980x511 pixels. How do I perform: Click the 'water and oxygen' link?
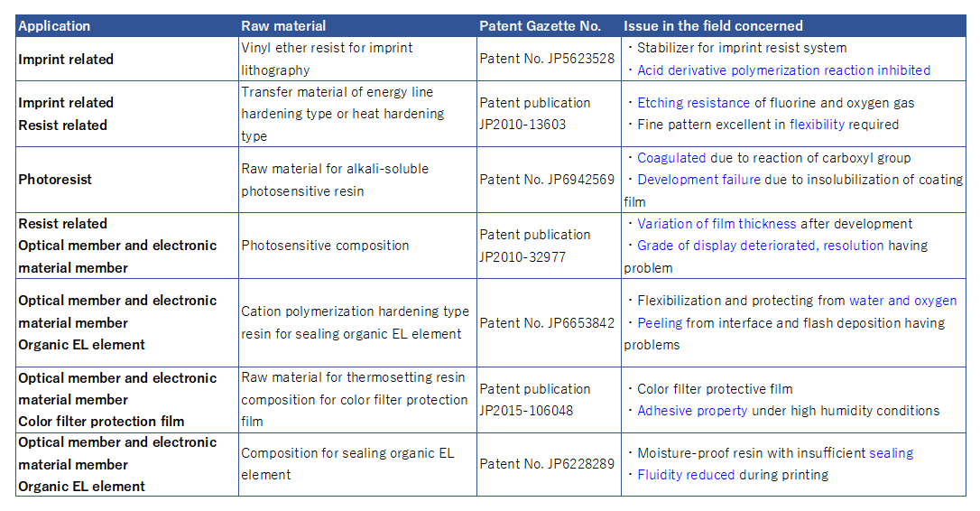pos(902,301)
